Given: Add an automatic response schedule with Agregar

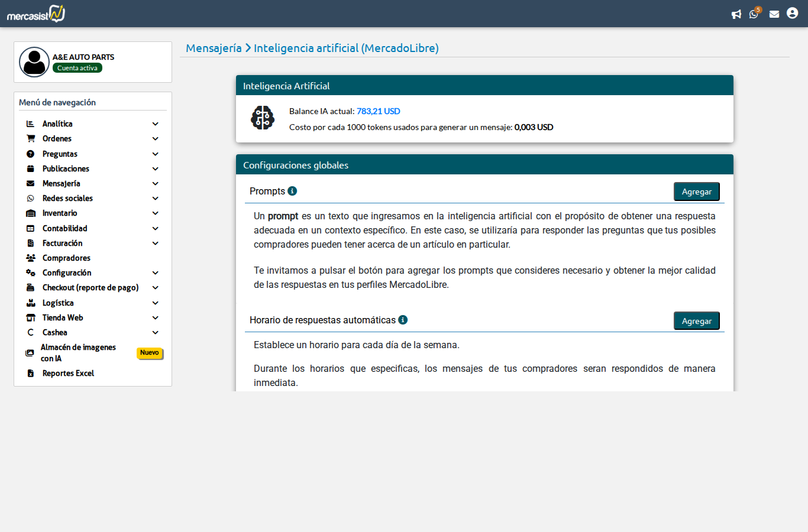Looking at the screenshot, I should [696, 321].
